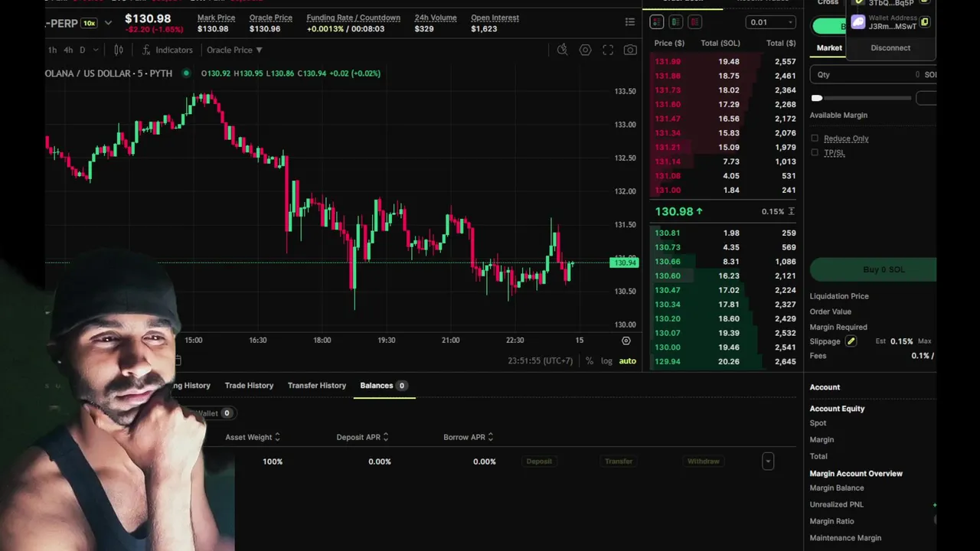Open the market selector dropdown next to 10x
This screenshot has width=980, height=551.
(x=108, y=23)
